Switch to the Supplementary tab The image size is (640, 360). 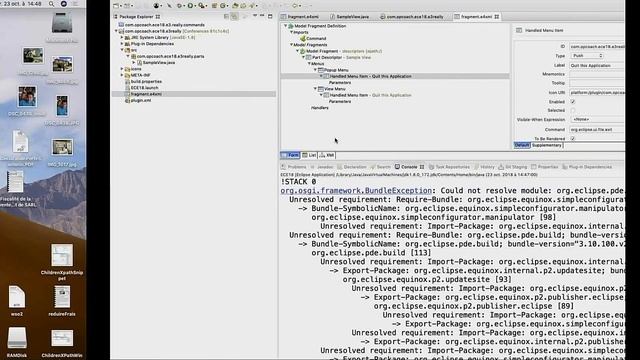click(x=547, y=145)
